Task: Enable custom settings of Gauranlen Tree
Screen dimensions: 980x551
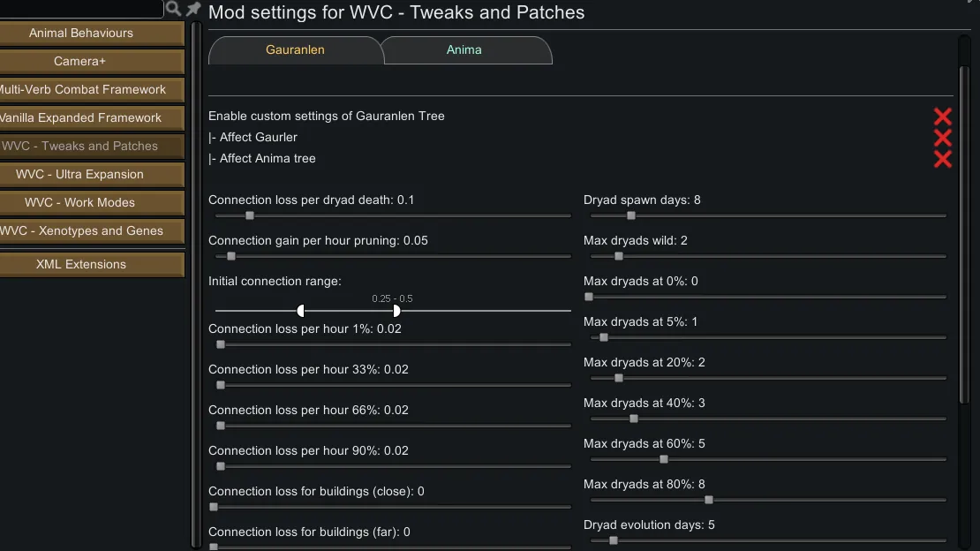Action: pyautogui.click(x=942, y=117)
